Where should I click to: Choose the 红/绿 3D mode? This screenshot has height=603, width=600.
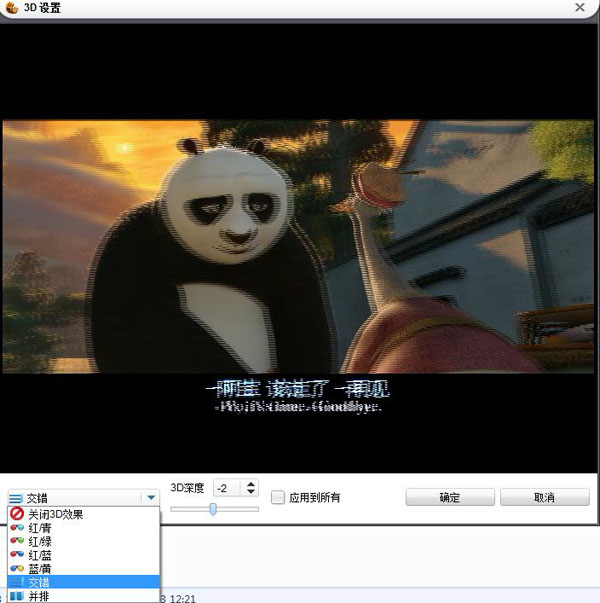click(x=83, y=541)
